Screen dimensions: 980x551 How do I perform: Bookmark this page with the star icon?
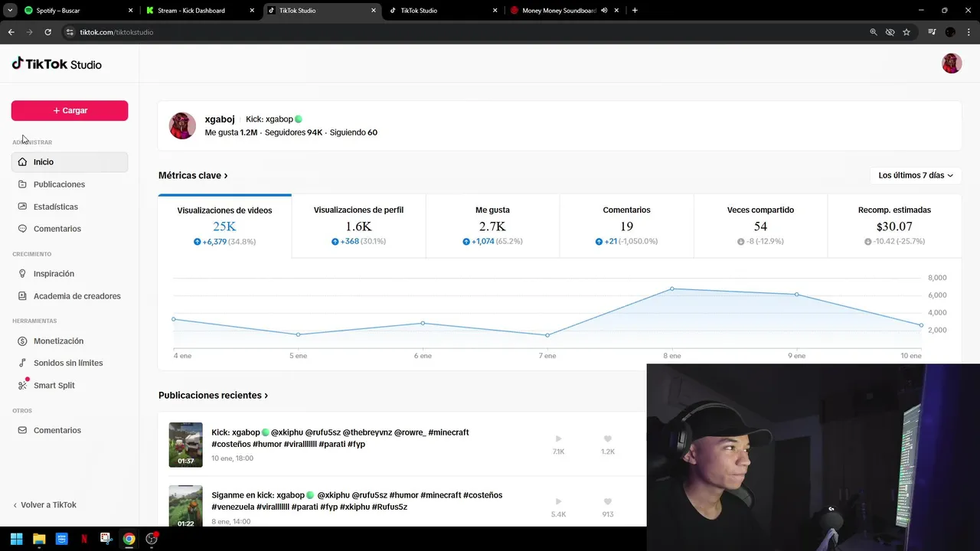click(x=906, y=32)
